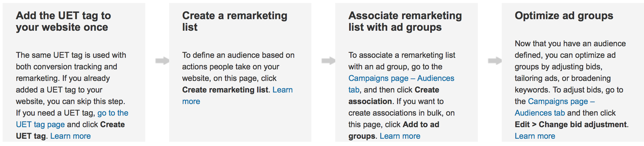Click the 'To define an audience' paragraph text

[x=238, y=78]
